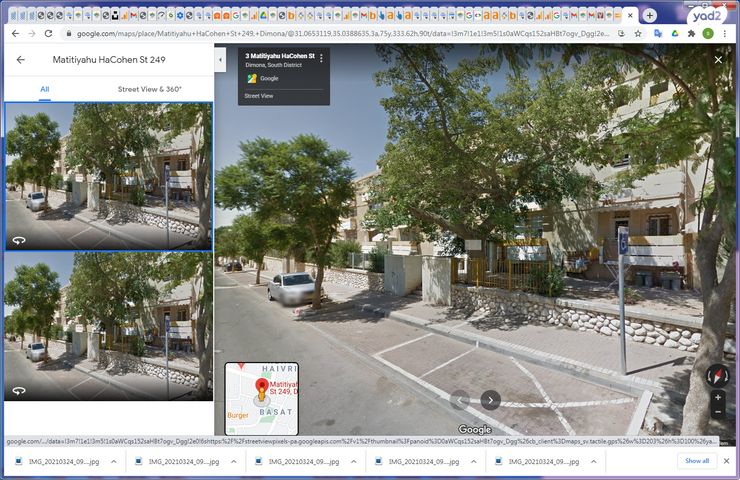
Task: Open the three-dot menu on the address card
Action: click(x=321, y=59)
